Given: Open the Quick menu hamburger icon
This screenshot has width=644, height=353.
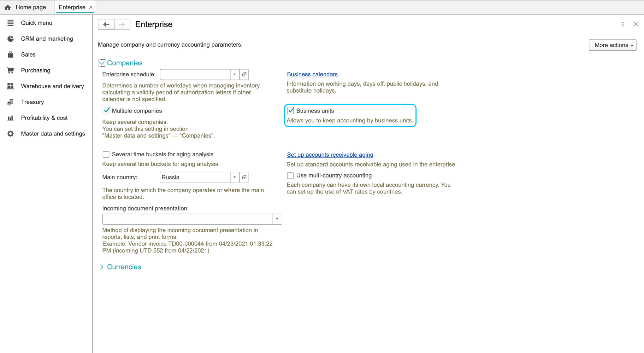Looking at the screenshot, I should pyautogui.click(x=11, y=23).
